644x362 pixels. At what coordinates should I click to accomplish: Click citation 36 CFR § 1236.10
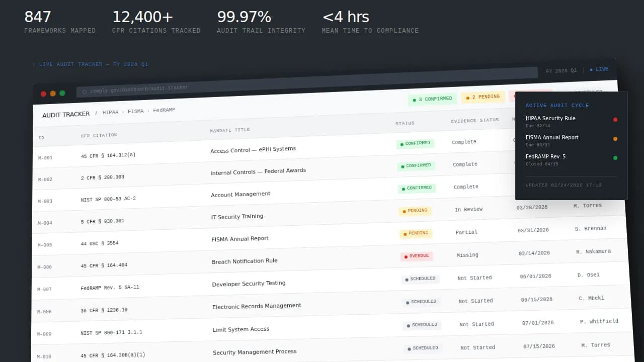pyautogui.click(x=104, y=310)
